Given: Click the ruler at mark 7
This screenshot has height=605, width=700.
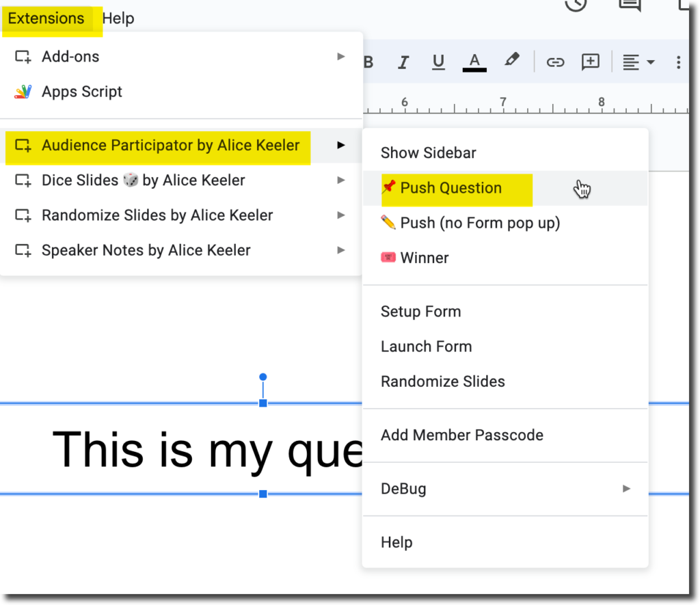Looking at the screenshot, I should click(503, 103).
